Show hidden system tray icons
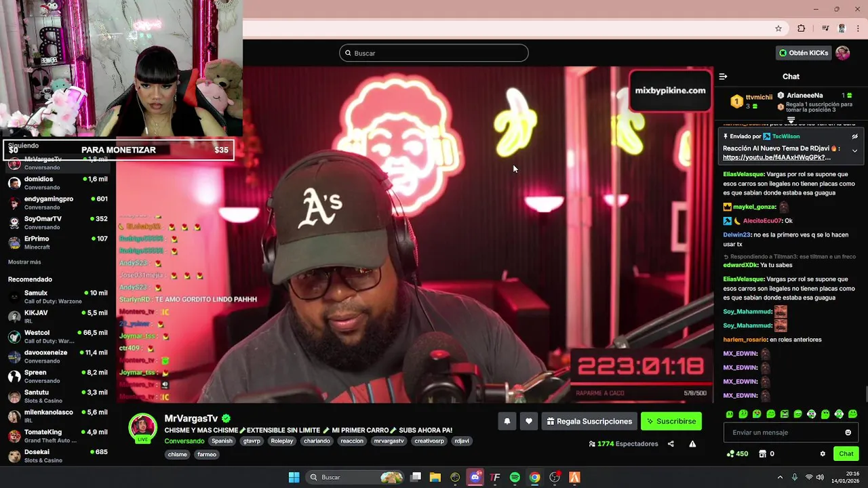 780,477
